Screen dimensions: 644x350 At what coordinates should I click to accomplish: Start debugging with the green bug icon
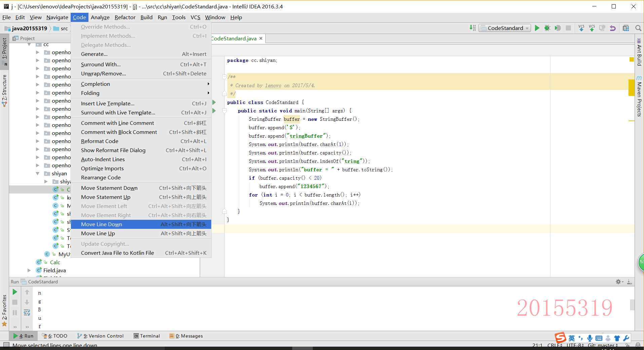click(547, 28)
